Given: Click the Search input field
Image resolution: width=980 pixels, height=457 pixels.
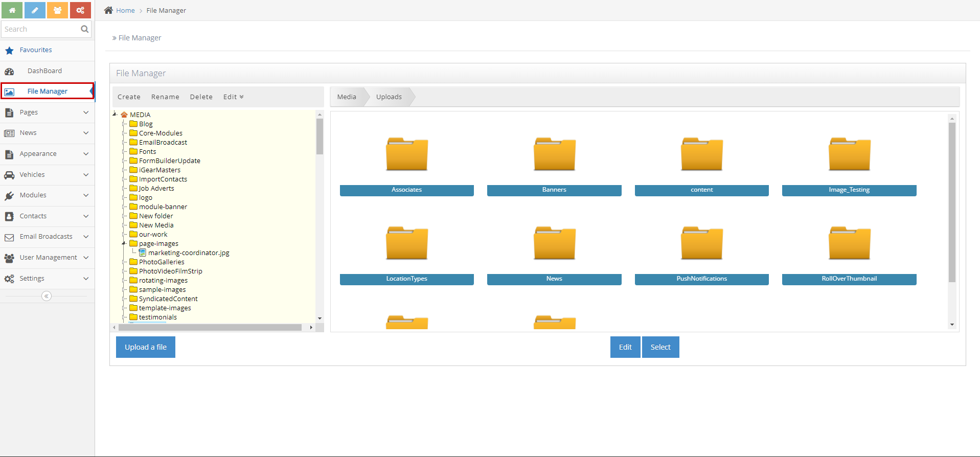Looking at the screenshot, I should tap(41, 29).
